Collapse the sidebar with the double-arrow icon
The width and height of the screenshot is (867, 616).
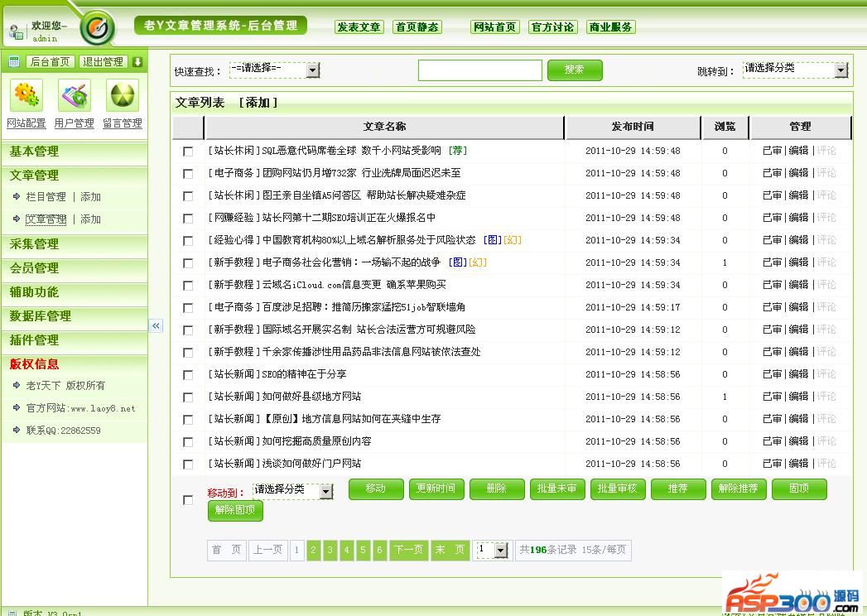(156, 325)
